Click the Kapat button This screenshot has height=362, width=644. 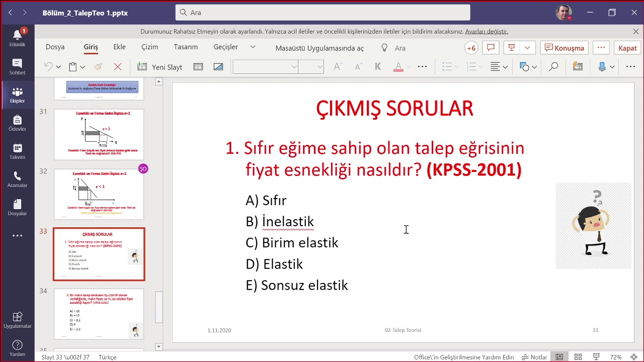[627, 48]
